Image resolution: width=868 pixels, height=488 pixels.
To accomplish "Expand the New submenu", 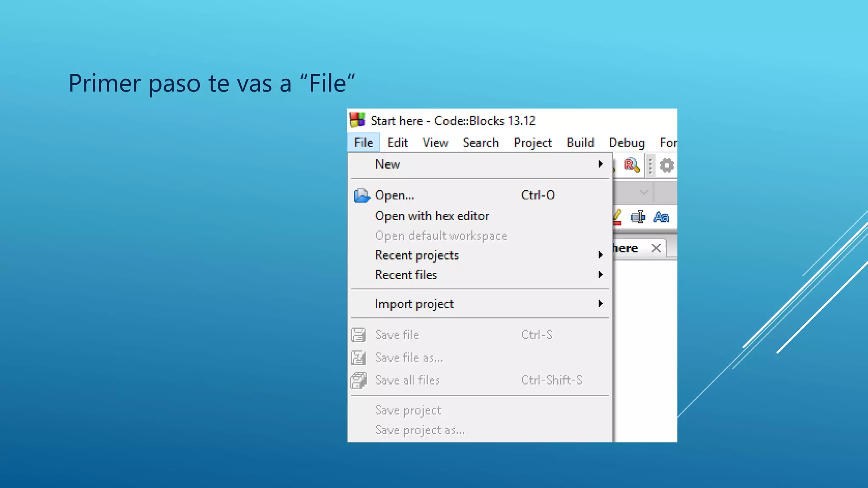I will coord(480,164).
